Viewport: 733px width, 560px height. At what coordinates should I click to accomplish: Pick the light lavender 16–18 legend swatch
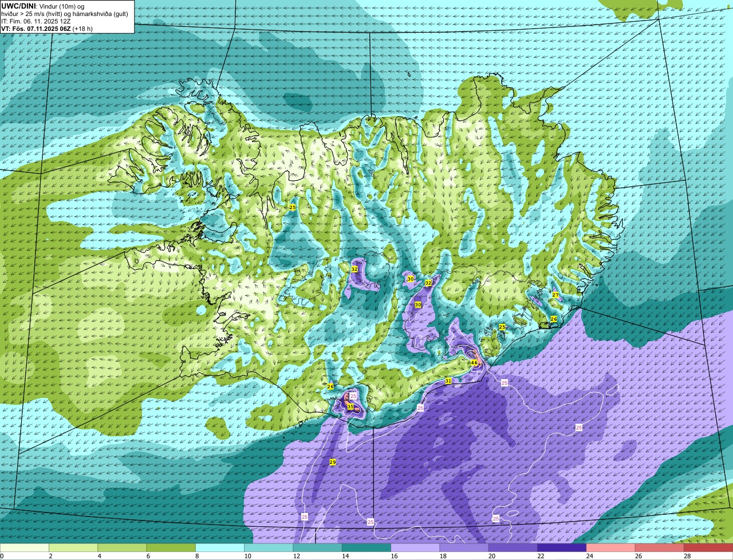tap(415, 548)
